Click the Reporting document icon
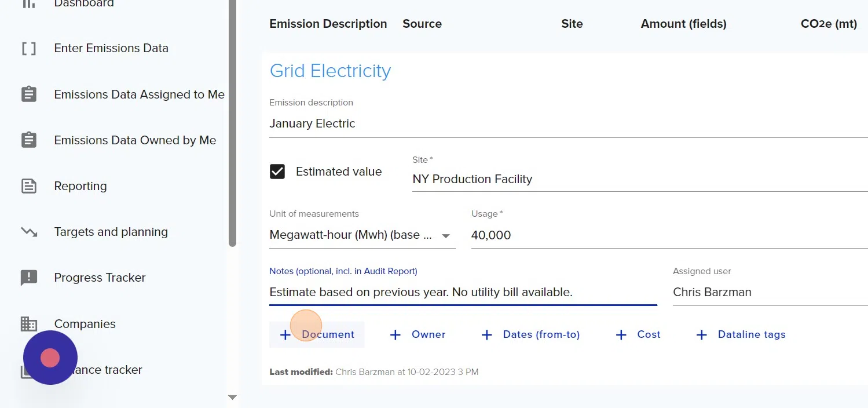Image resolution: width=868 pixels, height=408 pixels. click(29, 186)
